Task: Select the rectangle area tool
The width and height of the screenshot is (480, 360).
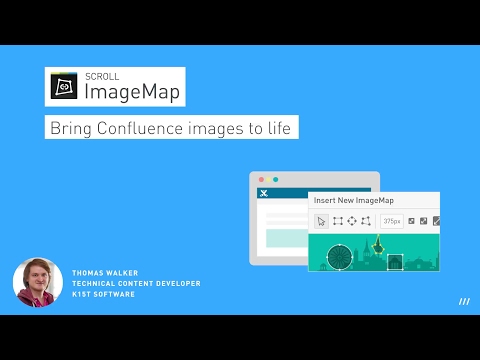Action: 338,221
